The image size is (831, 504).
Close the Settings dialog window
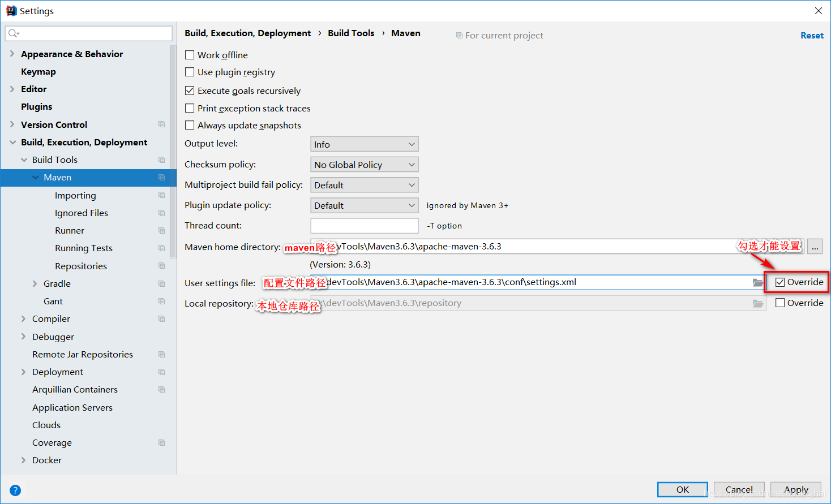click(819, 11)
